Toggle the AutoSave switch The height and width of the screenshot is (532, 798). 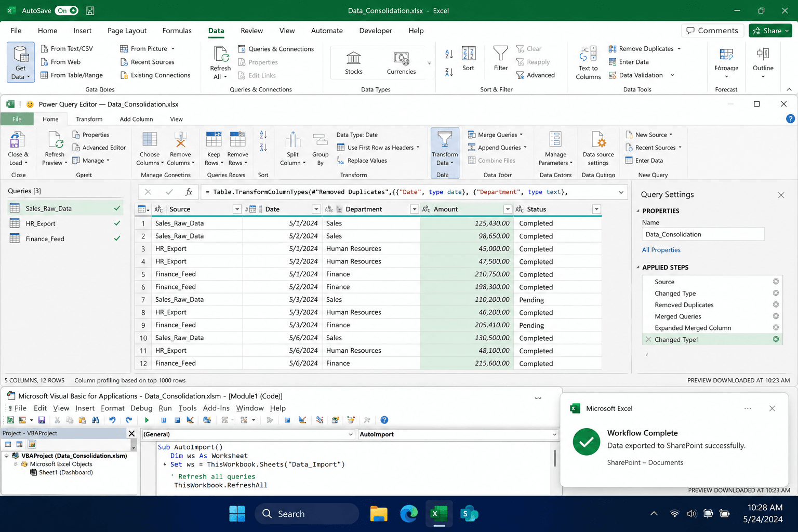[x=66, y=10]
